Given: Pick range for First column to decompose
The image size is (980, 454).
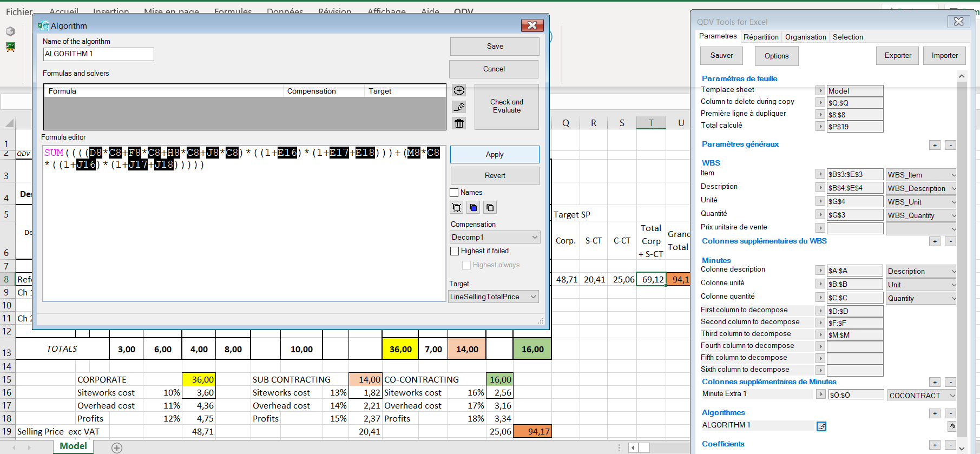Looking at the screenshot, I should [x=820, y=311].
